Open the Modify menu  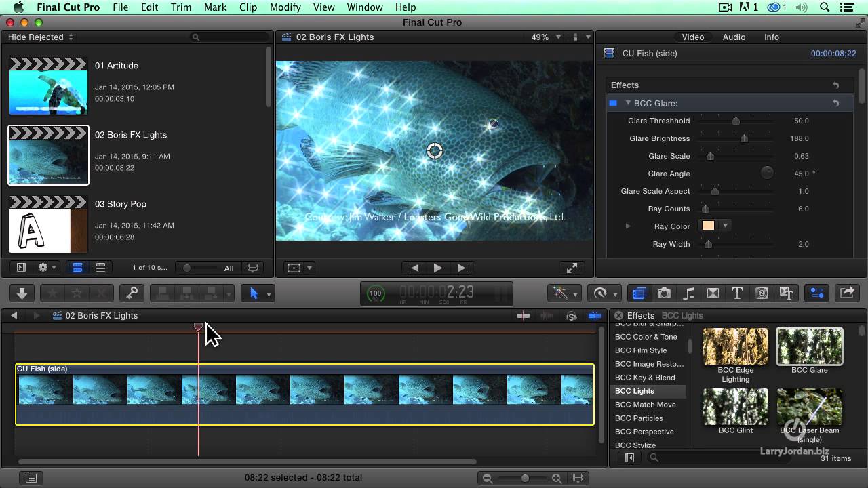point(285,7)
